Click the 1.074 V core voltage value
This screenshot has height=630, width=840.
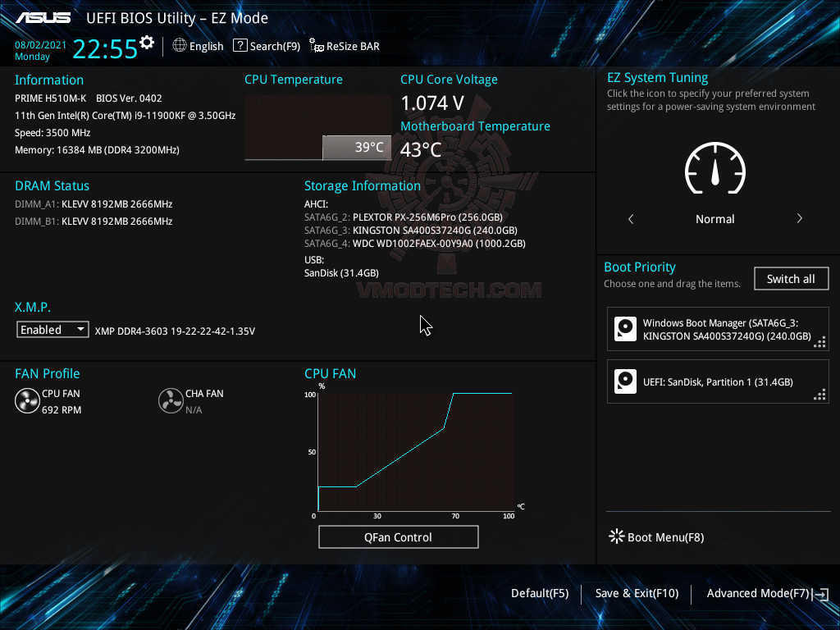click(x=432, y=103)
